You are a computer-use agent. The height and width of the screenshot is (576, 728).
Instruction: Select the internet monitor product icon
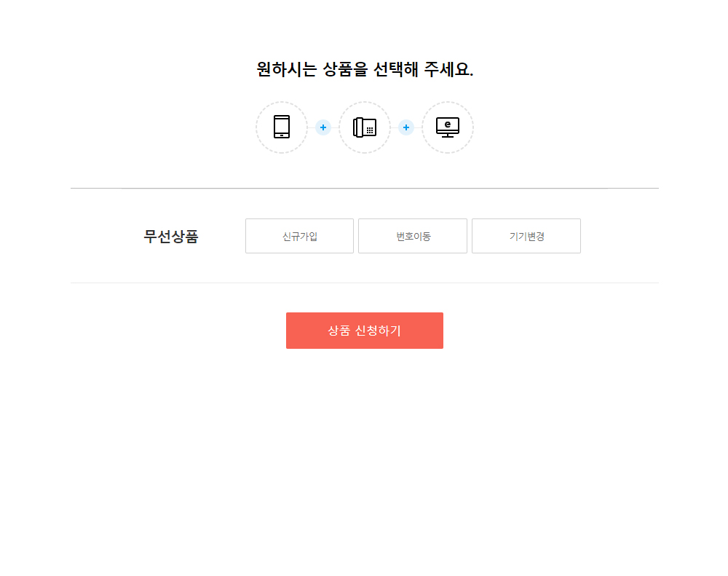(x=448, y=127)
